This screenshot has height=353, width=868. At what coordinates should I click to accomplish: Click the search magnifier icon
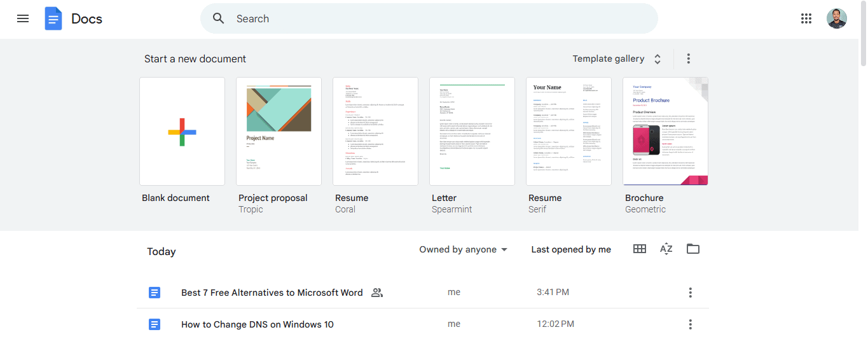click(x=219, y=18)
